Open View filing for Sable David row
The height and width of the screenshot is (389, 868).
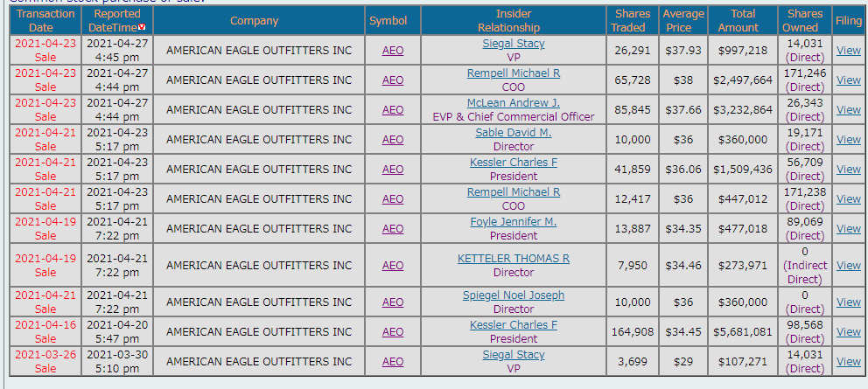coord(848,139)
